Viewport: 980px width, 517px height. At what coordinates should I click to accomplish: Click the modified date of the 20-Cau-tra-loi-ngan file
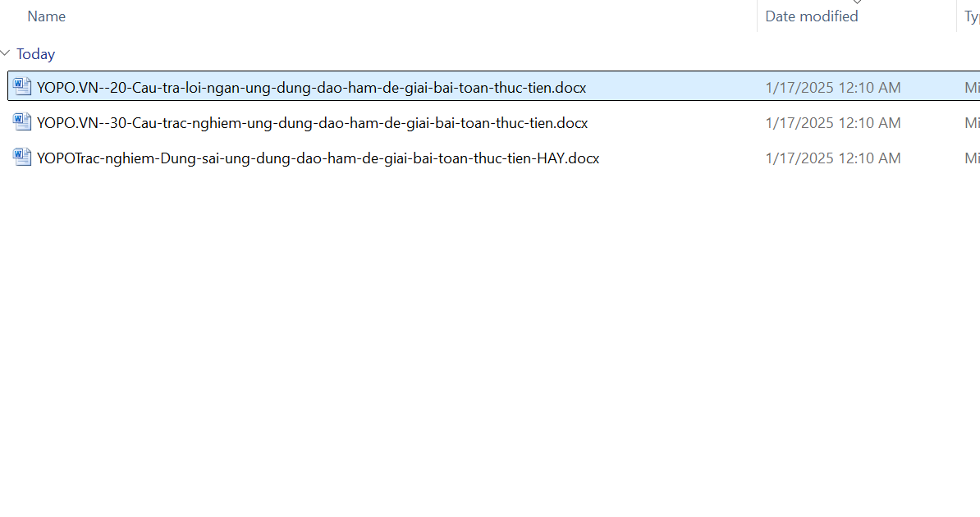click(x=832, y=87)
